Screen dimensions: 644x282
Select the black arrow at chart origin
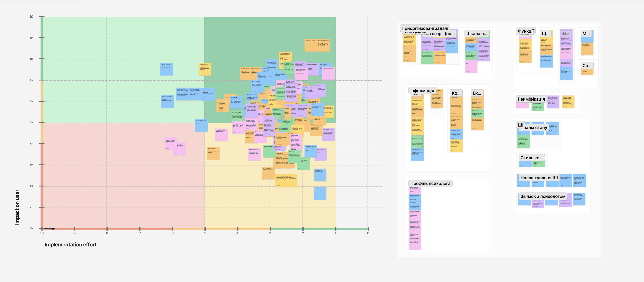click(x=49, y=229)
